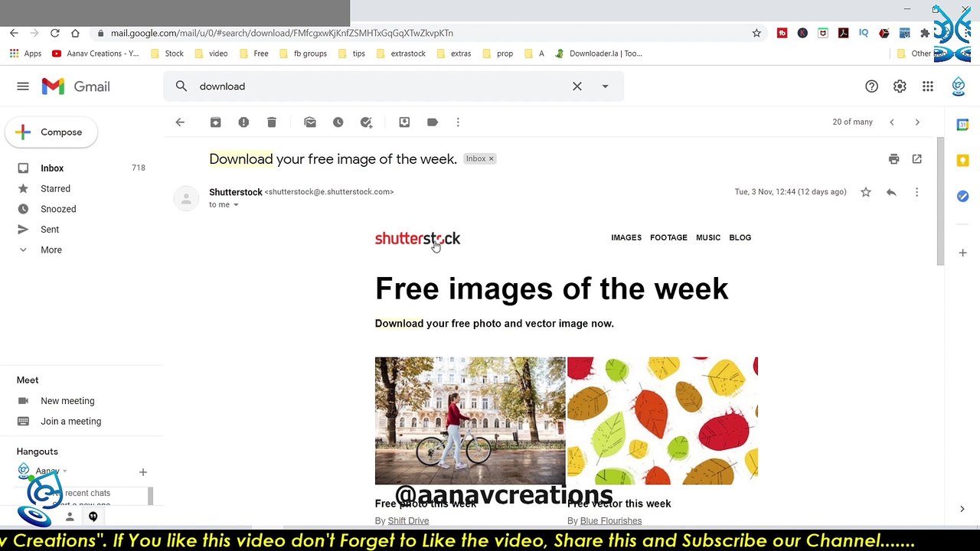Open Google Tasks side panel
This screenshot has height=551, width=980.
coord(962,196)
